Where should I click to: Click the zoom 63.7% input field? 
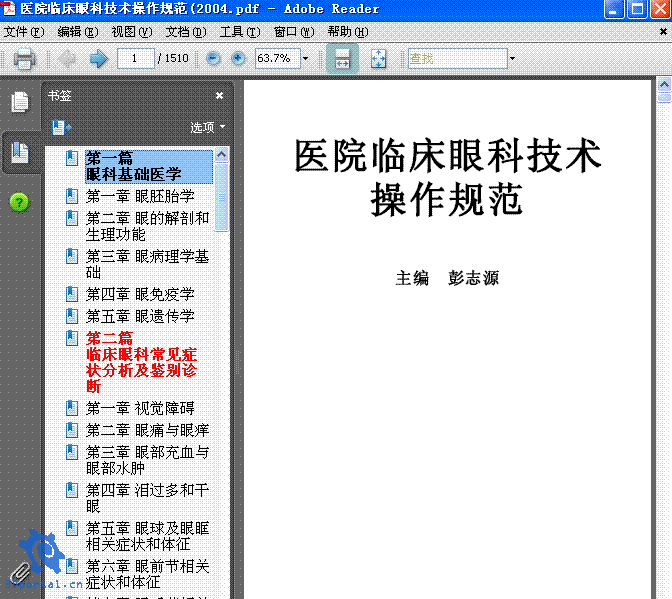pos(277,58)
